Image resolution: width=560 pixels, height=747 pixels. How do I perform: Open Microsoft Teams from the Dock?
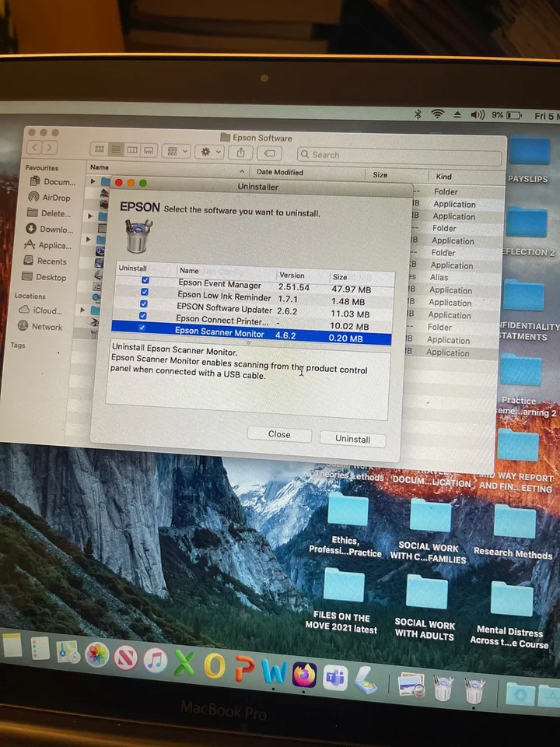(335, 678)
